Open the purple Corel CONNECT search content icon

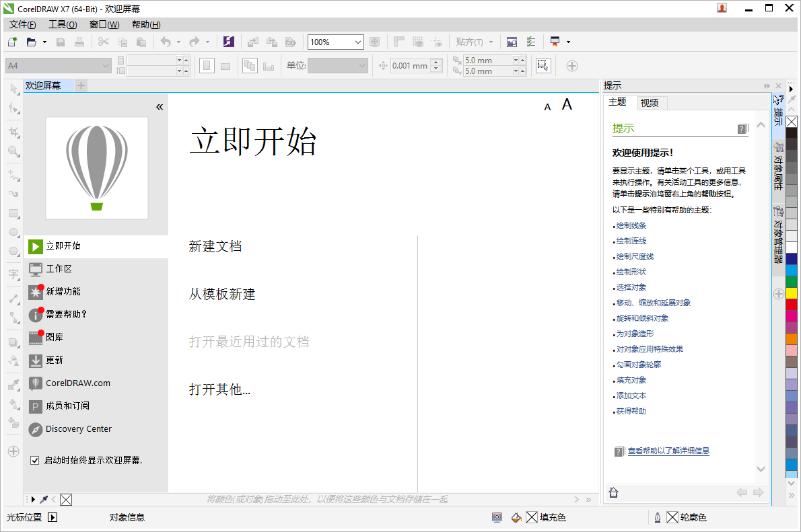[x=228, y=42]
